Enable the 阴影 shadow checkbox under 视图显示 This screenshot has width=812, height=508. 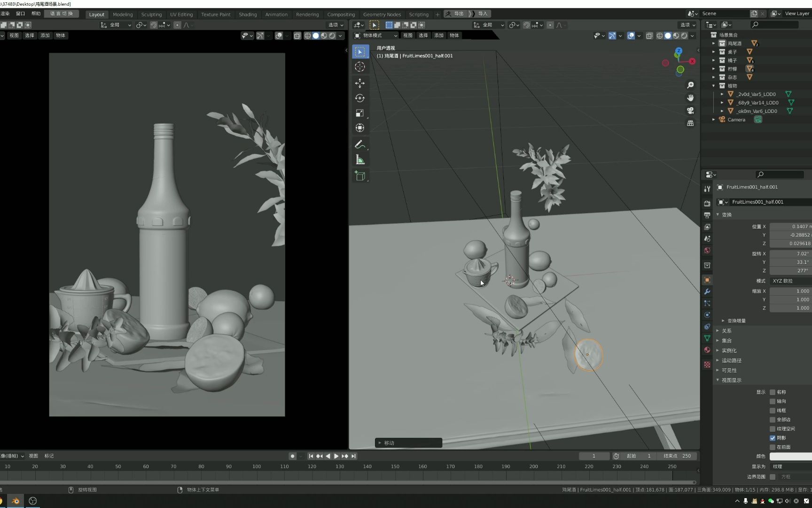[772, 437]
